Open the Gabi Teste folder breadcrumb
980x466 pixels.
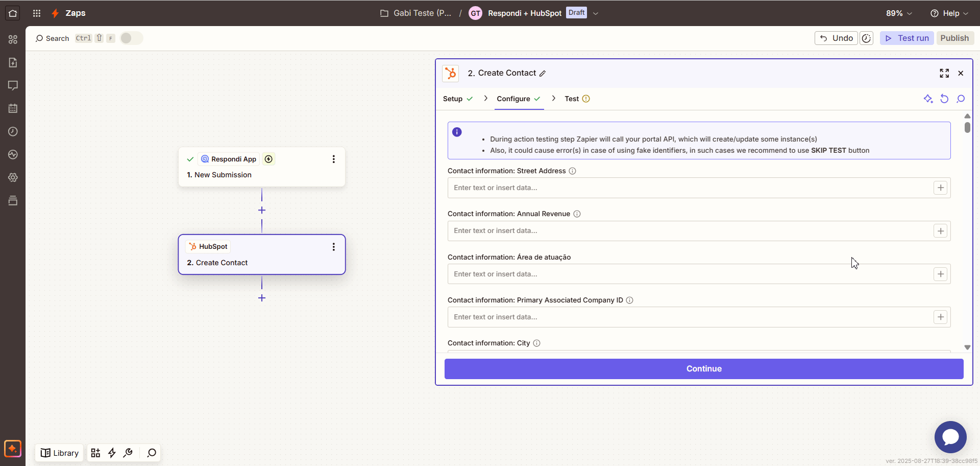(416, 13)
